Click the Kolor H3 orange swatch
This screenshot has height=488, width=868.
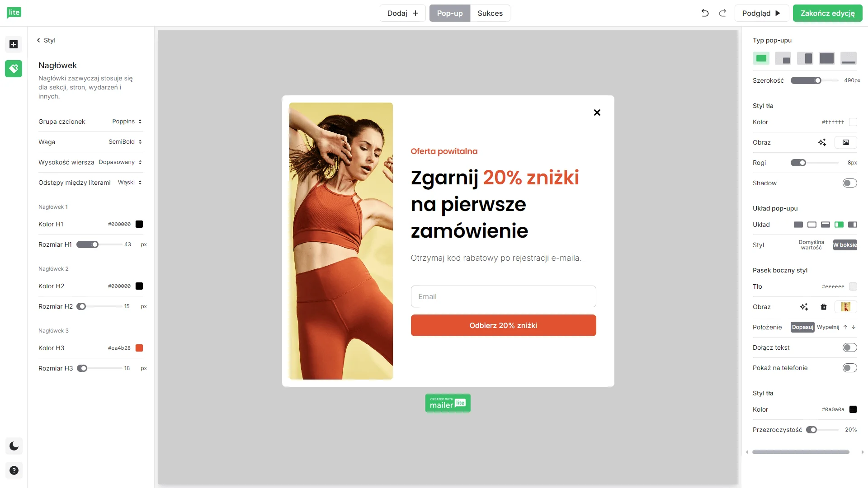click(139, 348)
